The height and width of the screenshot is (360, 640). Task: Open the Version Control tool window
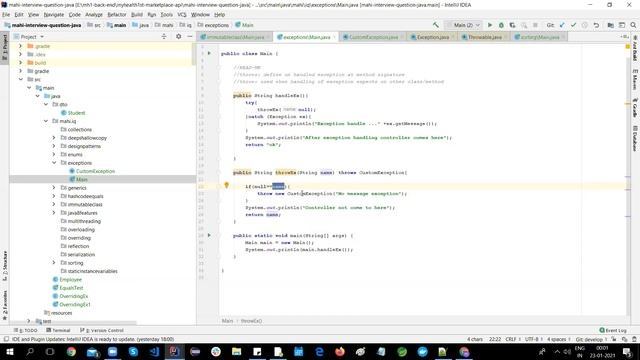click(x=102, y=330)
